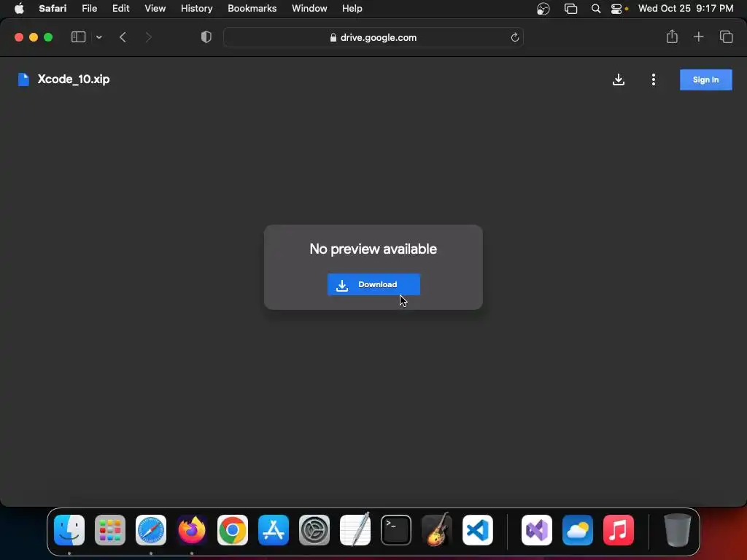This screenshot has height=560, width=747.
Task: Open the Edit menu
Action: point(120,9)
